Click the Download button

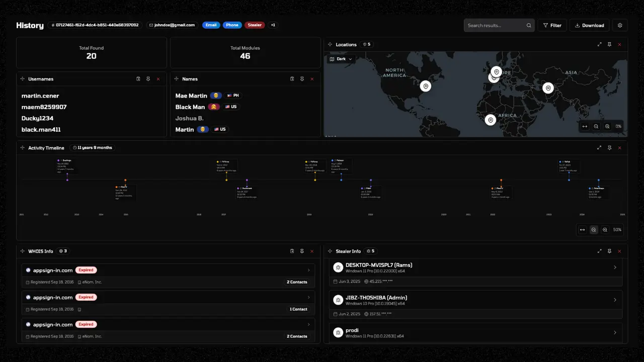[590, 25]
